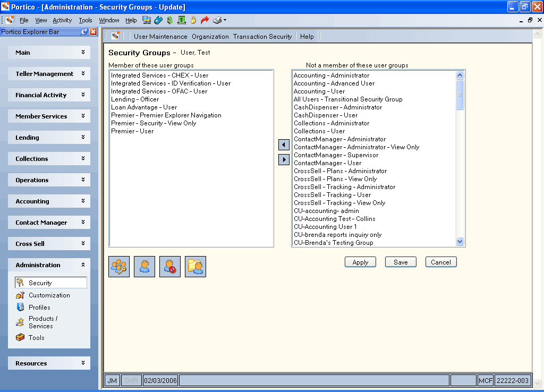544x392 pixels.
Task: Click the green cash drawer toolbar icon
Action: (x=182, y=20)
